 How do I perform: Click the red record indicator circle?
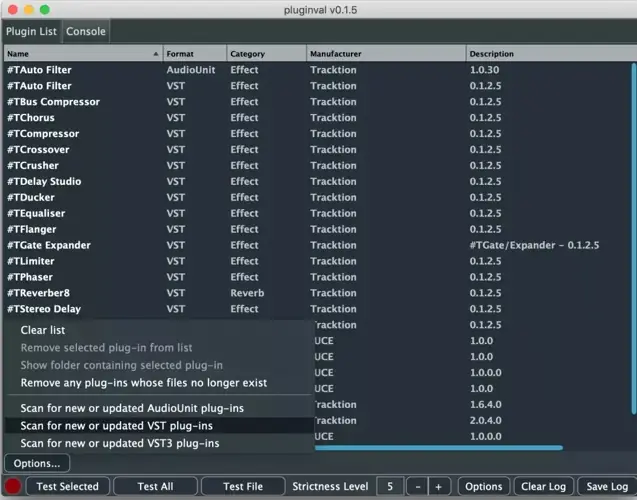[x=14, y=487]
